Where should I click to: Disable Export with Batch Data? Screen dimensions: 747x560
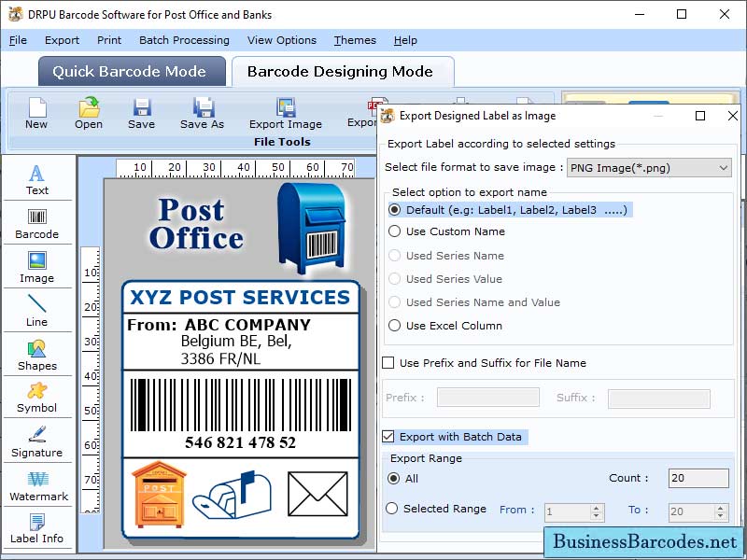click(x=390, y=436)
